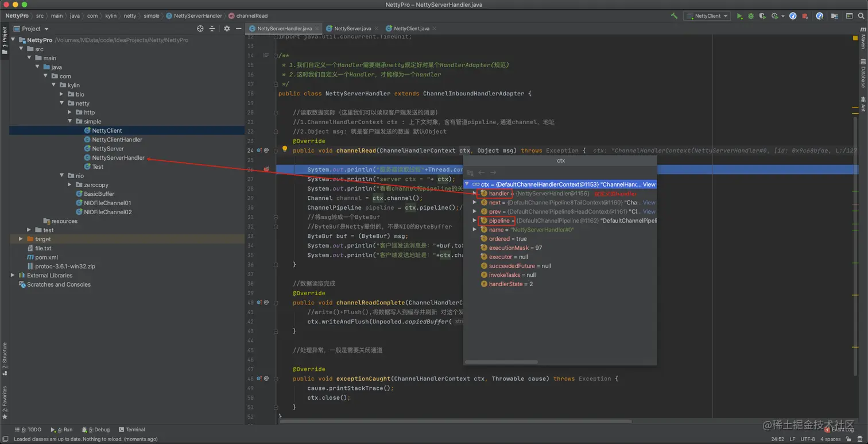This screenshot has width=868, height=444.
Task: Click the Build Project hammer icon
Action: pos(674,16)
